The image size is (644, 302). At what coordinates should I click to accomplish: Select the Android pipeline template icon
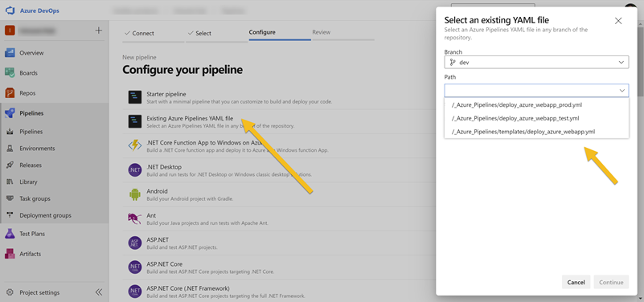(x=135, y=194)
